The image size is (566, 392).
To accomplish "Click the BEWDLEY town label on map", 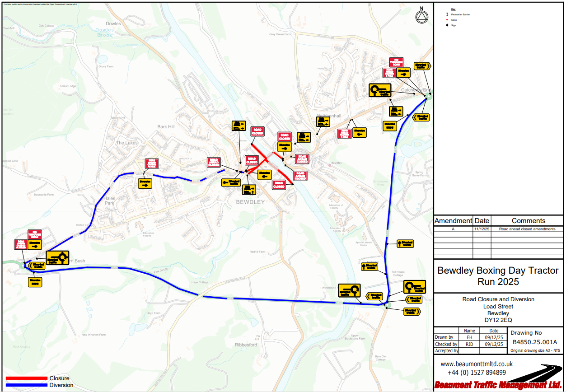I will (x=250, y=202).
